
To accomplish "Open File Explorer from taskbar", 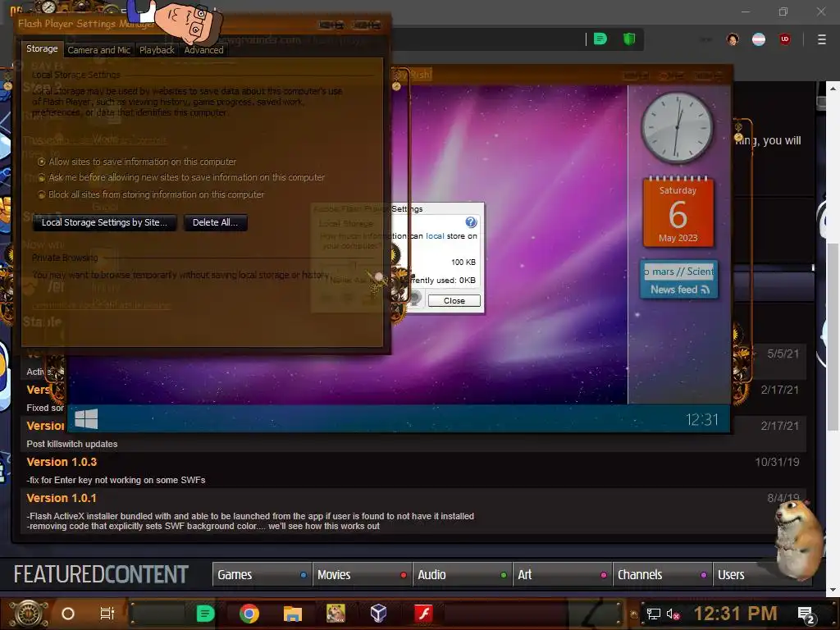I will [x=293, y=614].
